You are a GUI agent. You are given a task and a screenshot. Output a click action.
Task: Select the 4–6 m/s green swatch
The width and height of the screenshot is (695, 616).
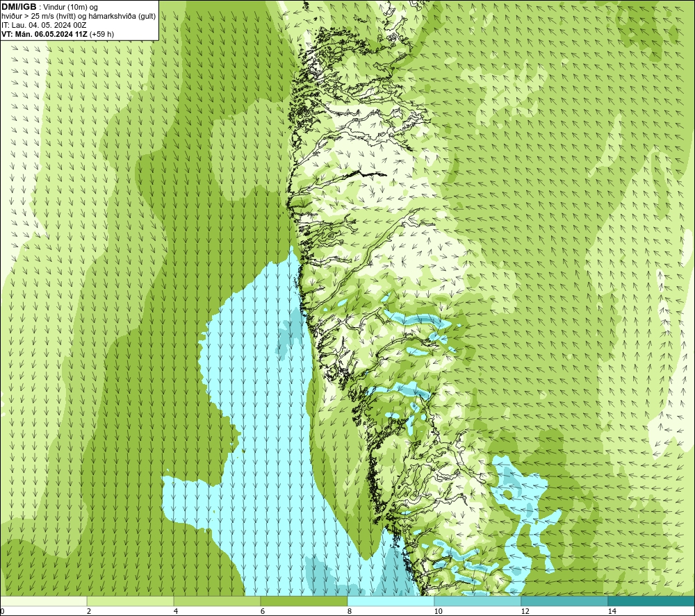pos(217,601)
